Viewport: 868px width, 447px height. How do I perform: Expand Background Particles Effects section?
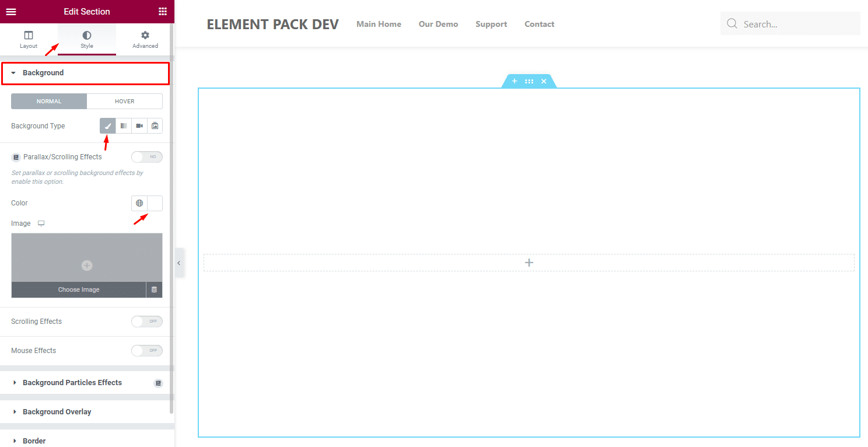(x=72, y=383)
